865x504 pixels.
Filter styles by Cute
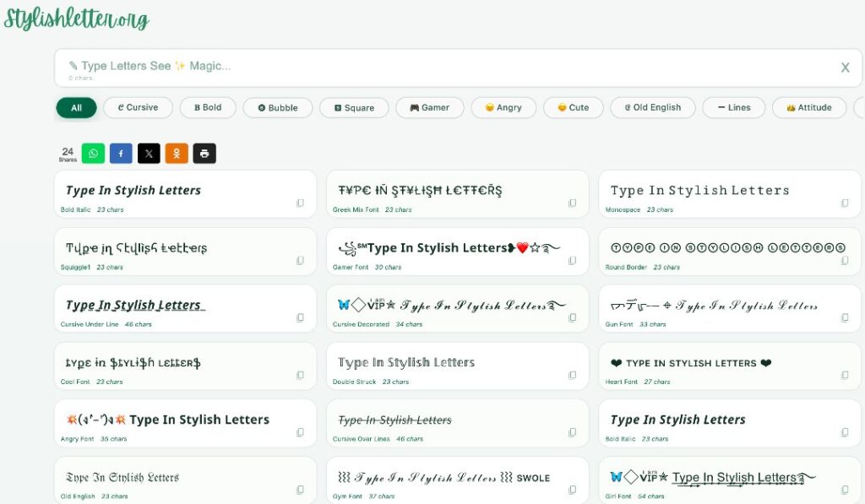point(574,107)
